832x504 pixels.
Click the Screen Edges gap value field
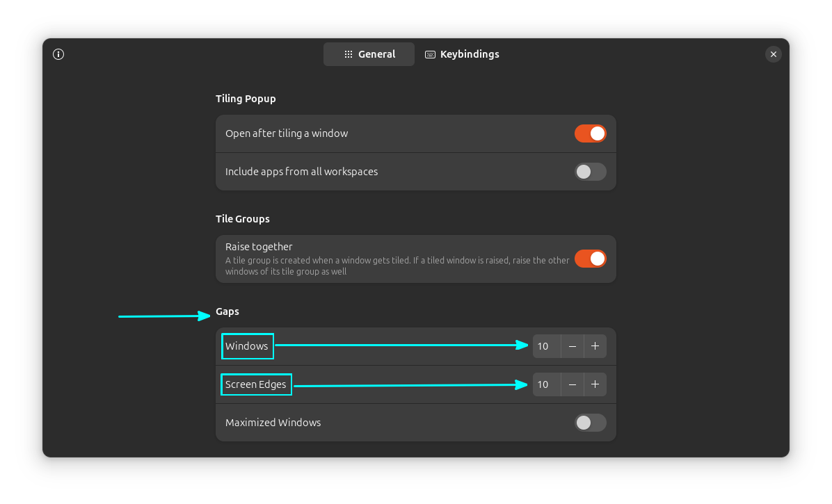(x=546, y=384)
